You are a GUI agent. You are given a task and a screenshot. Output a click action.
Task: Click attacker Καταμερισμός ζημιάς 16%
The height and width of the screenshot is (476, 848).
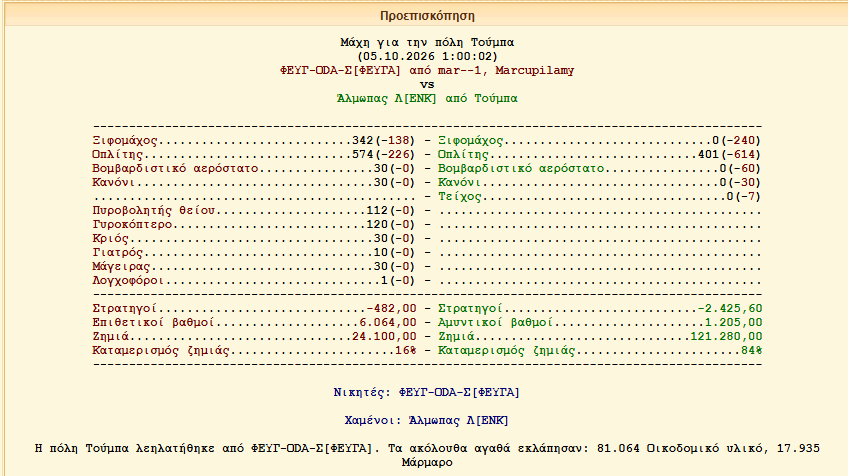pos(406,351)
